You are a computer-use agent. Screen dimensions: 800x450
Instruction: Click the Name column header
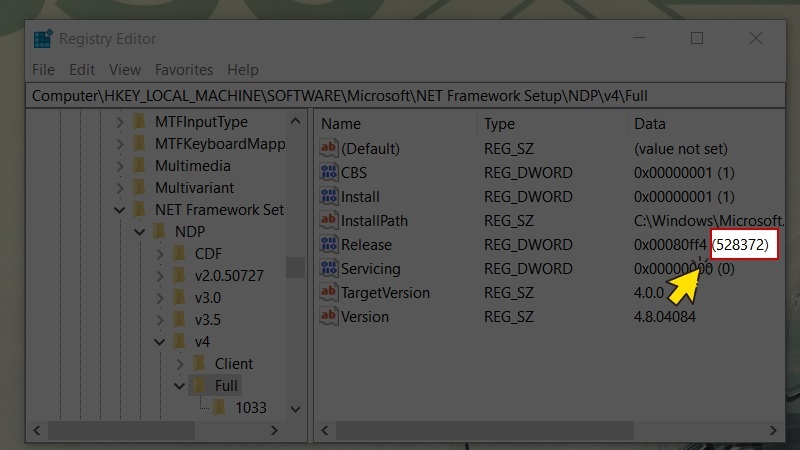click(x=341, y=124)
